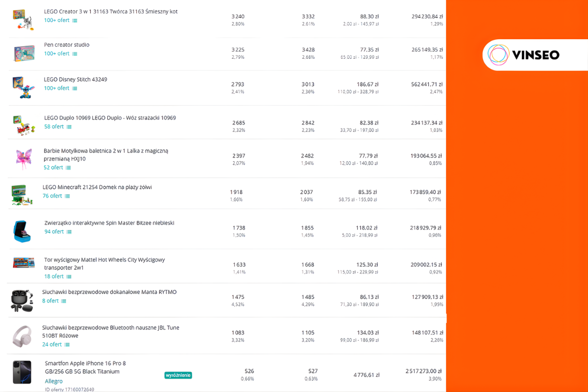The image size is (588, 392).
Task: Select the Spin Master Bitzee niebieski title
Action: click(x=109, y=223)
